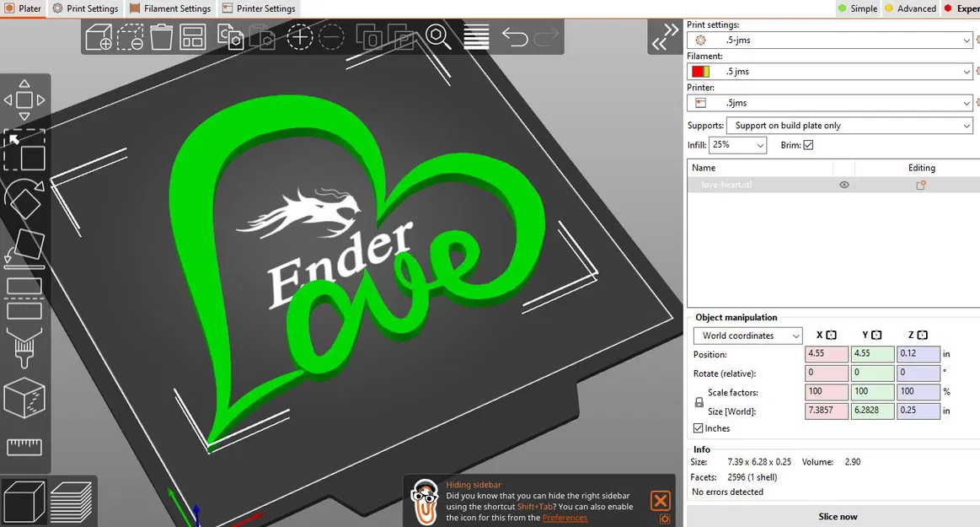Viewport: 980px width, 527px height.
Task: Switch to the sliced layers preview icon
Action: 71,501
